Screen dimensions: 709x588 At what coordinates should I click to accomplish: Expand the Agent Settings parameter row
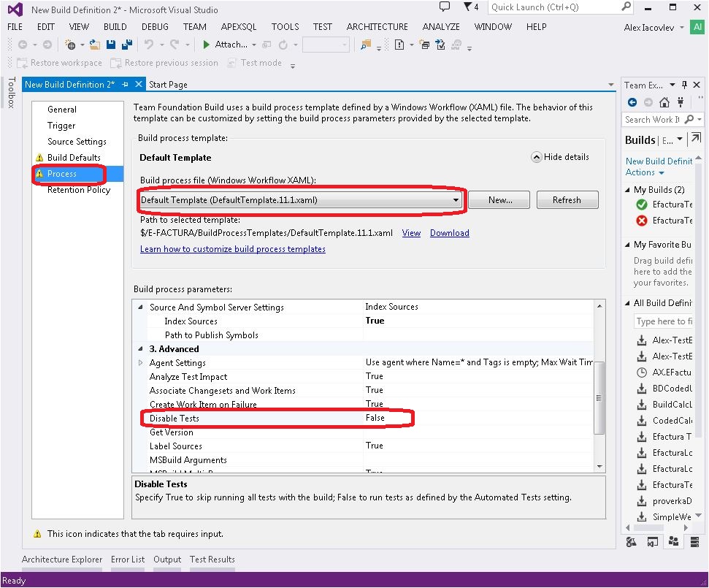pos(140,363)
